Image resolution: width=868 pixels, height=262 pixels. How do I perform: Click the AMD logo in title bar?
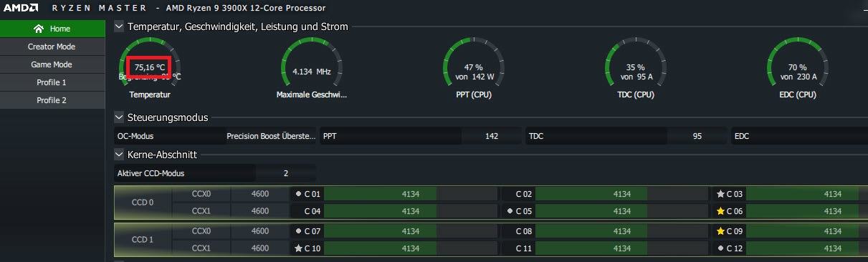pos(21,8)
